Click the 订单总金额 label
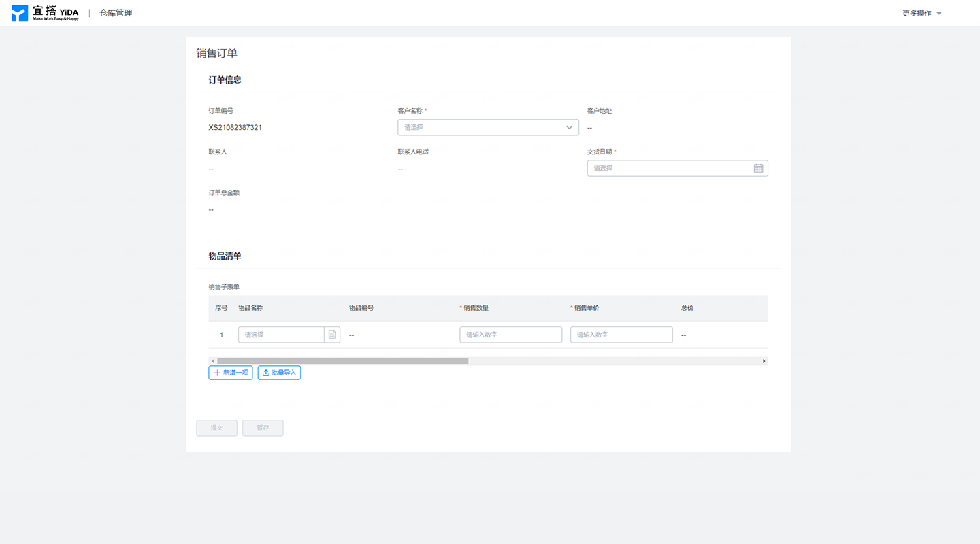The height and width of the screenshot is (544, 980). [224, 192]
